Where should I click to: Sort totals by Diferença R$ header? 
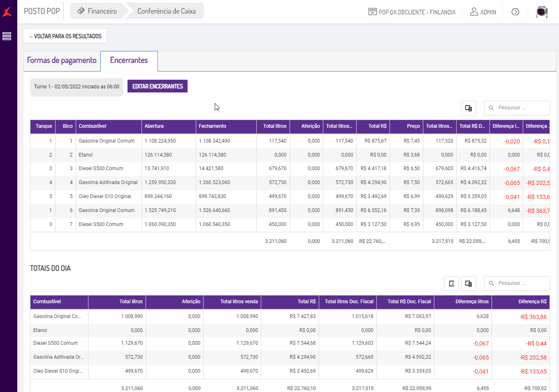[x=532, y=302]
